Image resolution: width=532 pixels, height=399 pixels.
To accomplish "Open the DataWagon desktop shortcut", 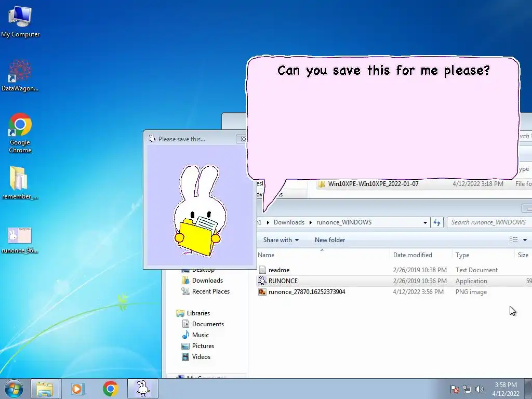I will (x=20, y=75).
